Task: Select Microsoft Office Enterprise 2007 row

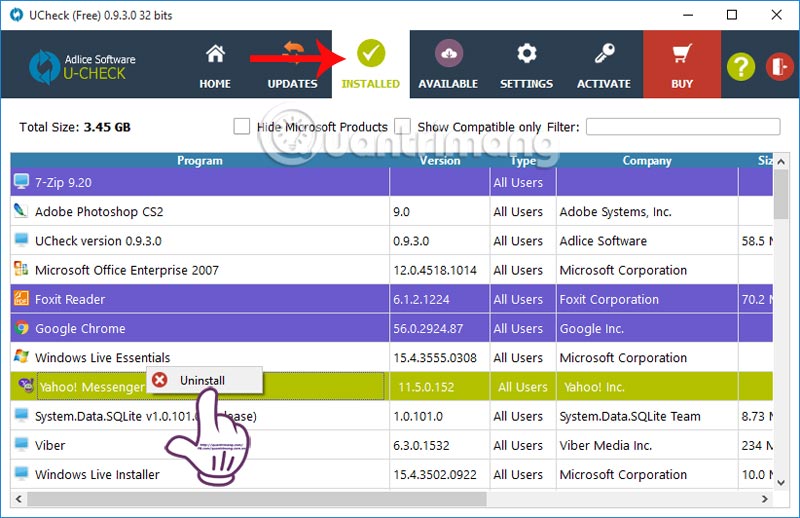Action: coord(391,269)
